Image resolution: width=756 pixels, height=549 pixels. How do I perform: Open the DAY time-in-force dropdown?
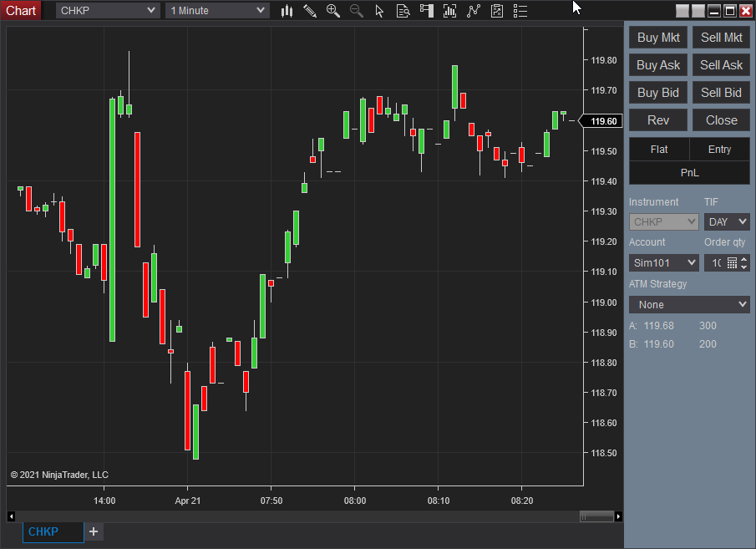tap(727, 222)
